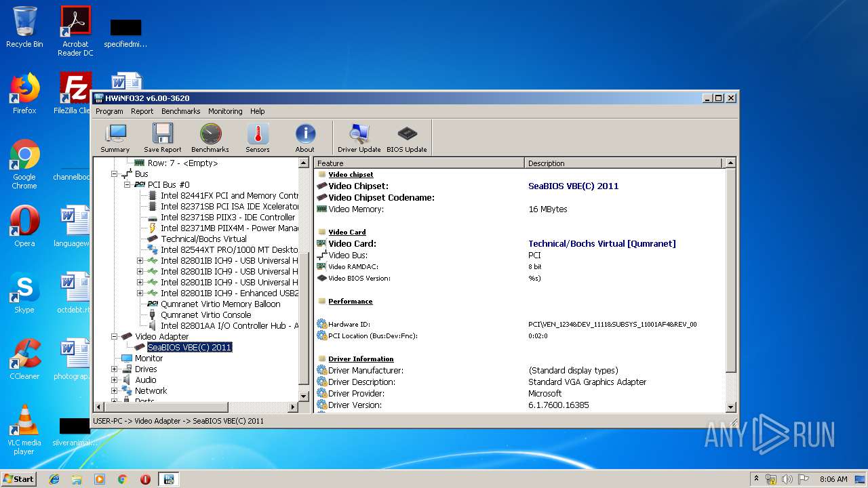
Task: Open the Program menu
Action: click(x=109, y=111)
